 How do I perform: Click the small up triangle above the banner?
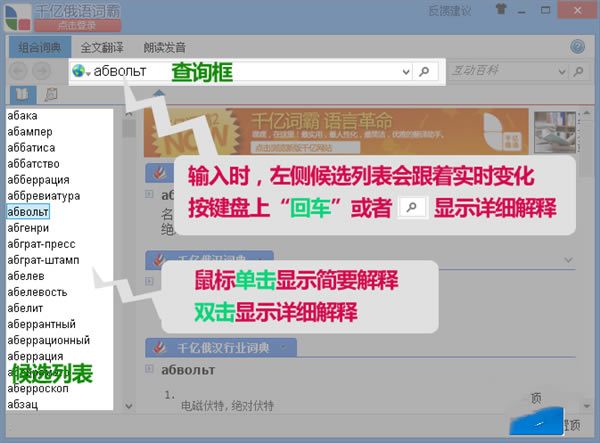click(x=159, y=93)
